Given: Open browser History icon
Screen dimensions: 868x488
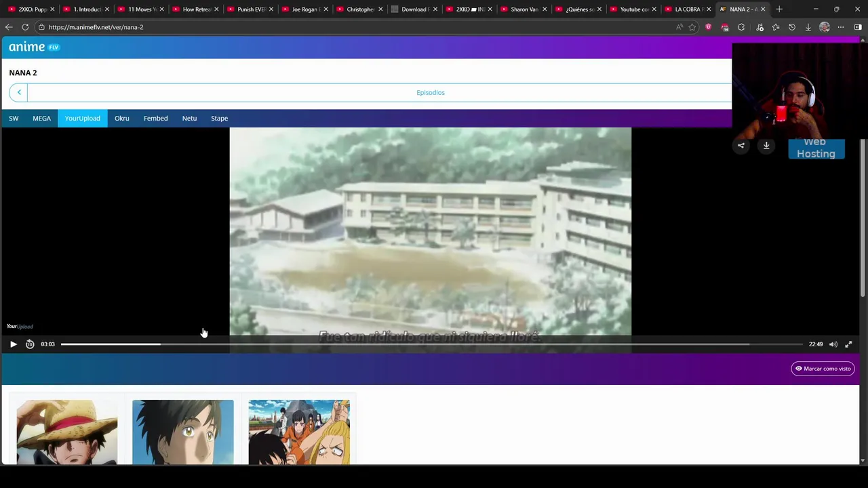Looking at the screenshot, I should point(792,27).
